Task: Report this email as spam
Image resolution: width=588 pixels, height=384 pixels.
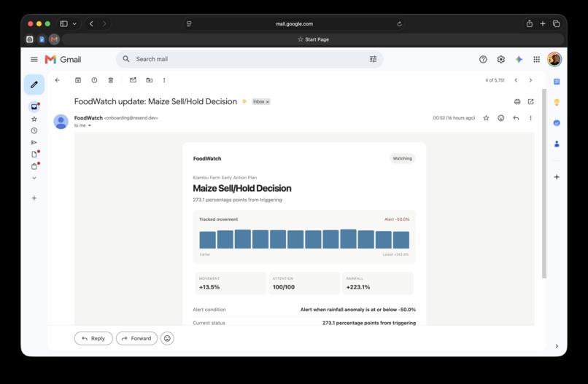Action: coord(95,80)
